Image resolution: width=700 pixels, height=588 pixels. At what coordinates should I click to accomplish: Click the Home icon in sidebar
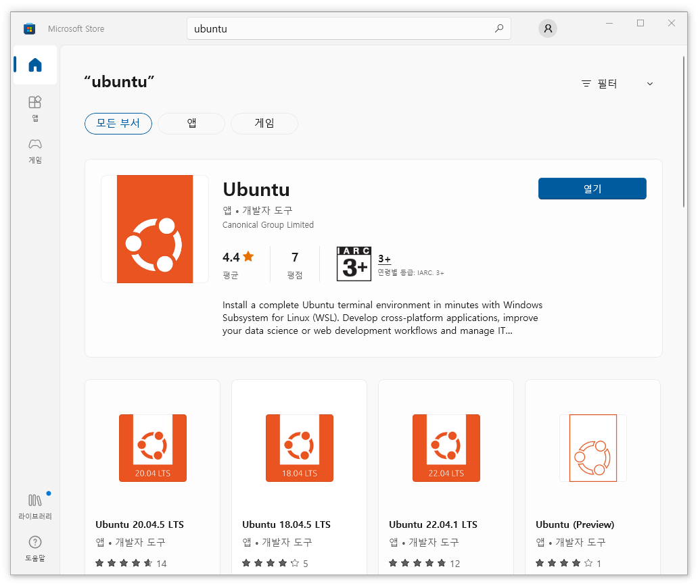click(x=35, y=66)
